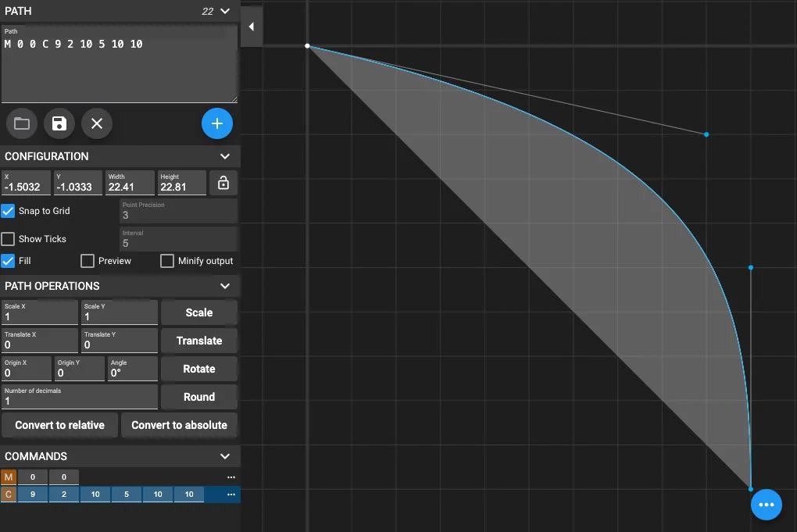The image size is (797, 532).
Task: Collapse the COMMANDS section
Action: click(227, 455)
